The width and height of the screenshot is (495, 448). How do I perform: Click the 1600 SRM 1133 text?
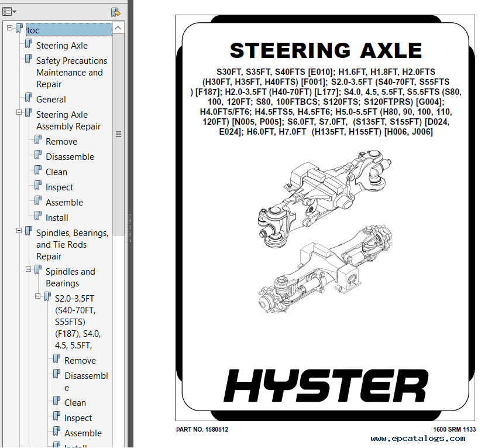point(454,430)
